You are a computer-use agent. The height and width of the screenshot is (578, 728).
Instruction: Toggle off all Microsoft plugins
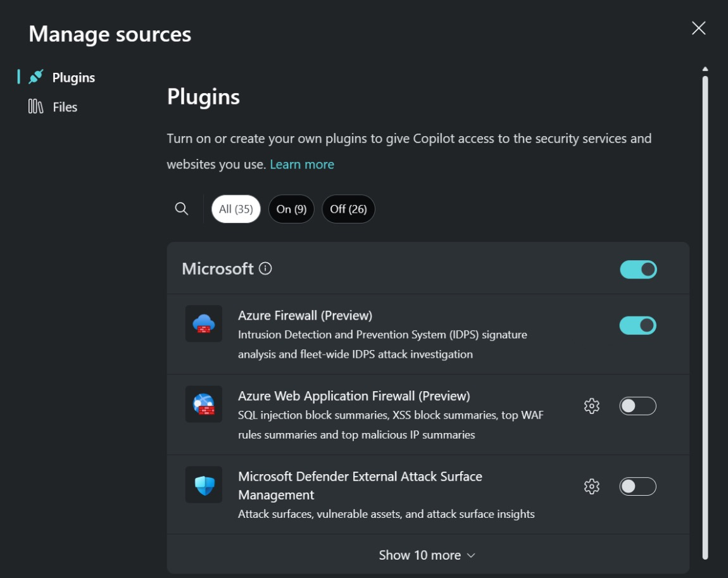click(638, 270)
